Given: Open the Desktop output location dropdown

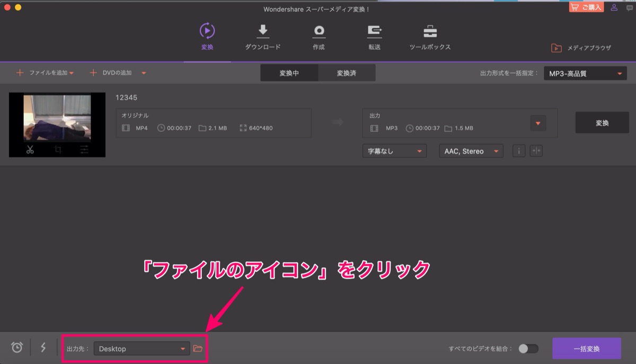Looking at the screenshot, I should 142,349.
